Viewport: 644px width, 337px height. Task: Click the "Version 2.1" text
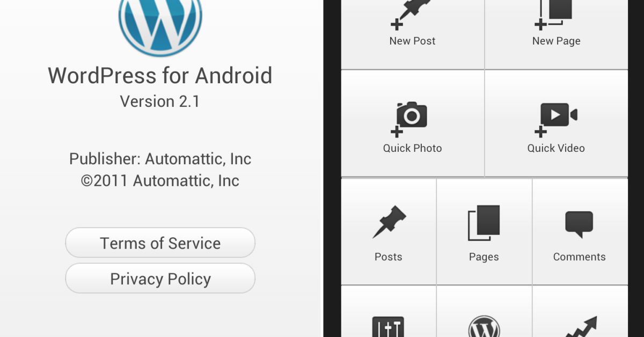(160, 101)
